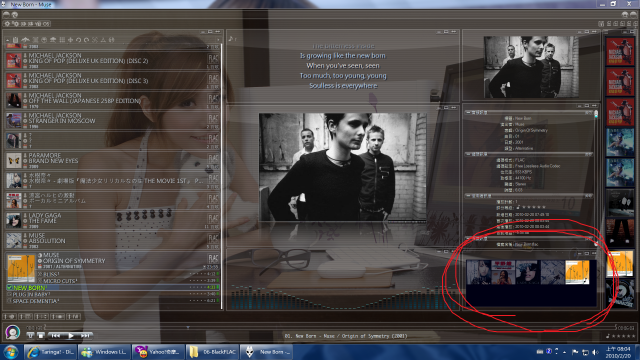Select Michael Jackson King of Pop Disc 3 album
This screenshot has height=360, width=640.
tap(112, 81)
